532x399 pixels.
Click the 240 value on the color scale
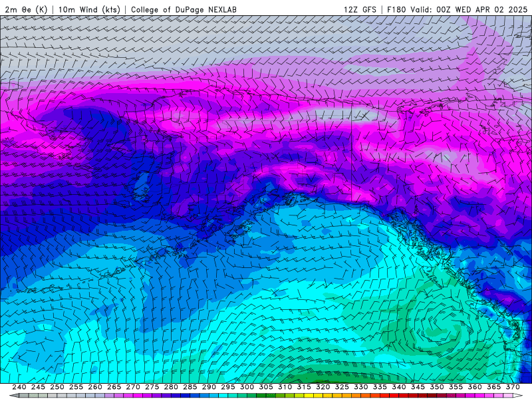[x=19, y=387]
